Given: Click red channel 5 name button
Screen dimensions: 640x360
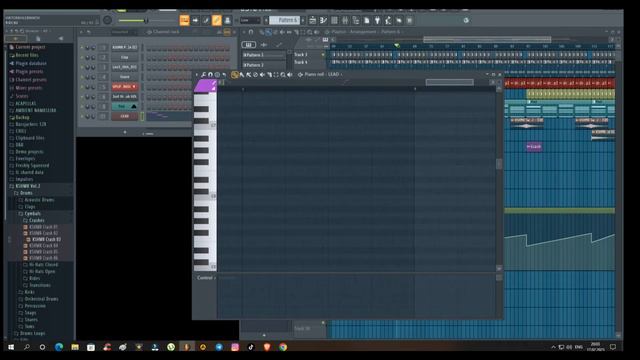Looking at the screenshot, I should [124, 87].
